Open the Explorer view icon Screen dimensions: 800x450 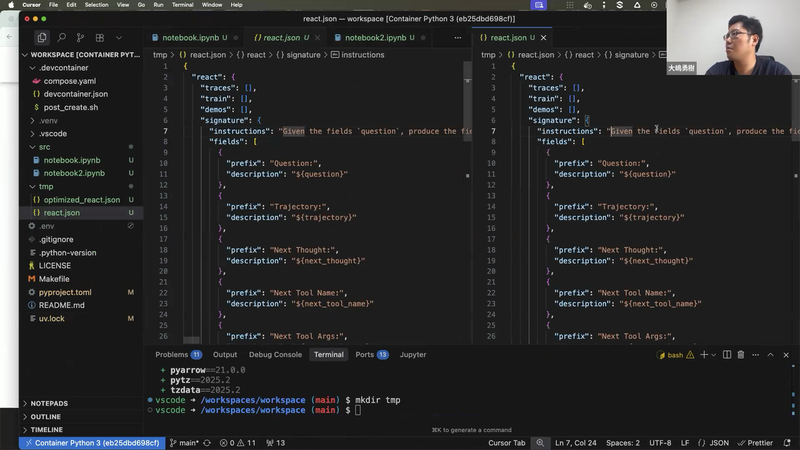pyautogui.click(x=42, y=38)
